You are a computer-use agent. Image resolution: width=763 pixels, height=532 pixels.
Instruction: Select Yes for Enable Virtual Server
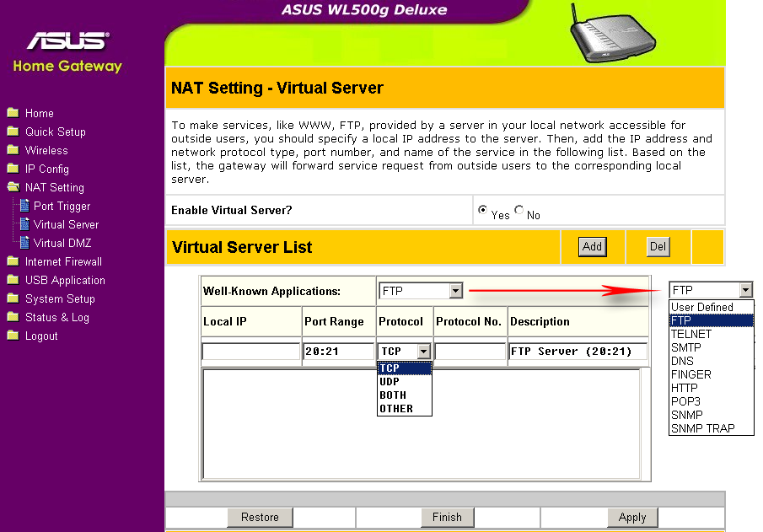[482, 210]
